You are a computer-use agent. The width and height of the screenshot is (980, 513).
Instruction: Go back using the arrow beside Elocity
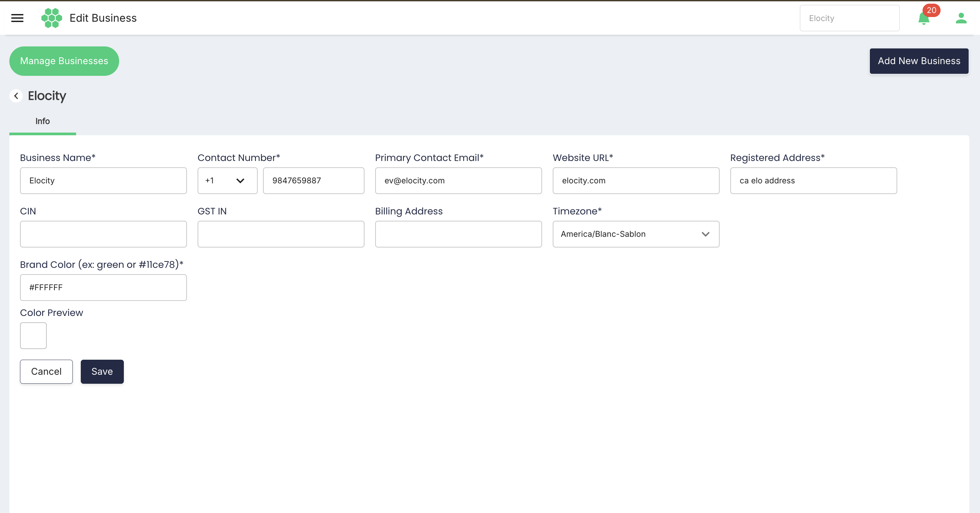(16, 96)
